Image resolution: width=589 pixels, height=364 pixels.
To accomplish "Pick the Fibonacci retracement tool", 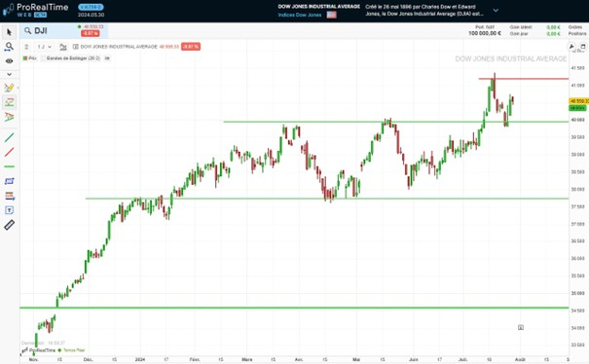I will click(x=9, y=196).
